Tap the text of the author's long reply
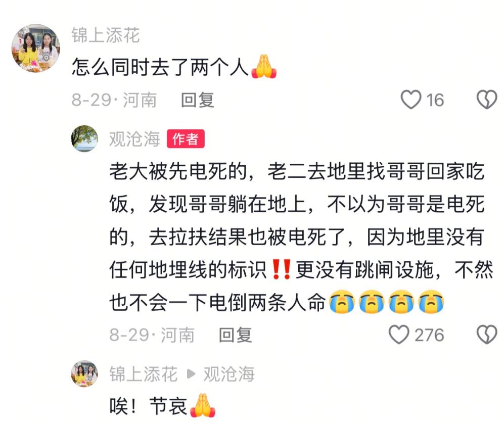The image size is (504, 423). pos(301,236)
